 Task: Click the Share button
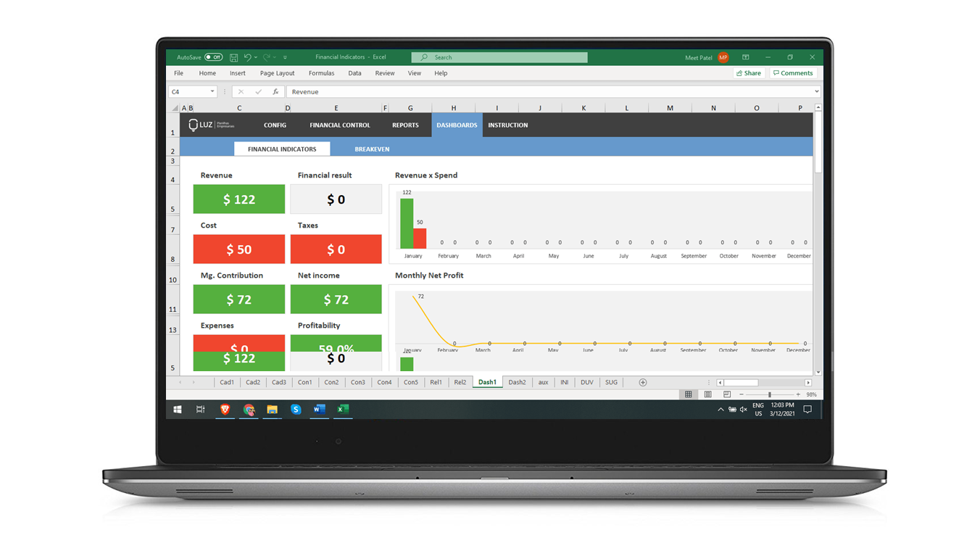click(x=748, y=72)
